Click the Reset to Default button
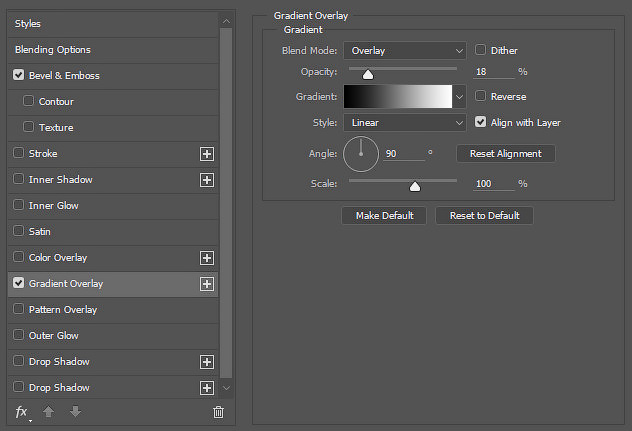 click(x=484, y=216)
